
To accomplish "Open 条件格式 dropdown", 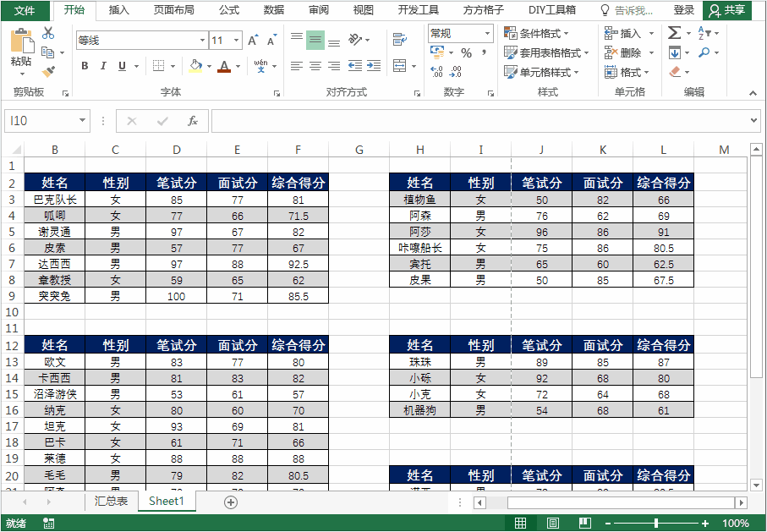I will 537,33.
